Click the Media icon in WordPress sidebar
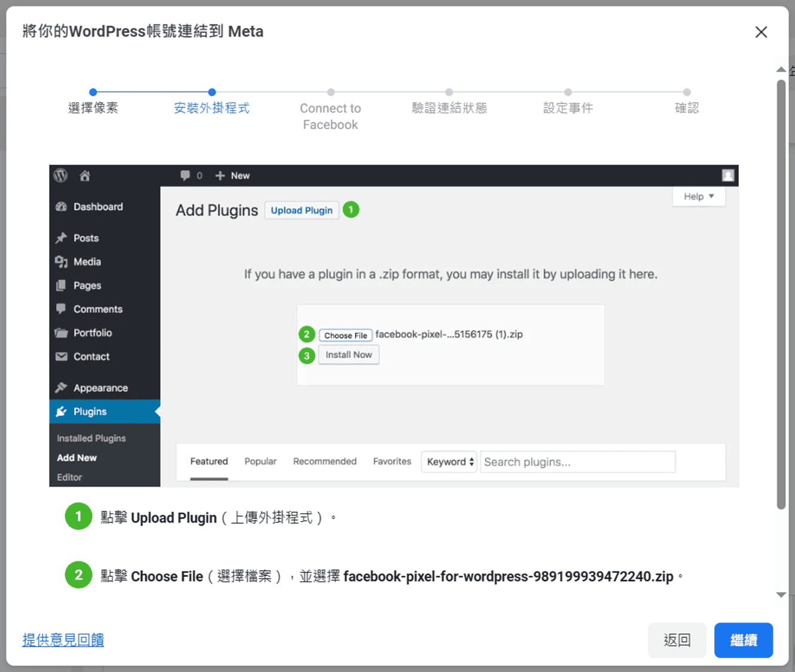 point(61,262)
